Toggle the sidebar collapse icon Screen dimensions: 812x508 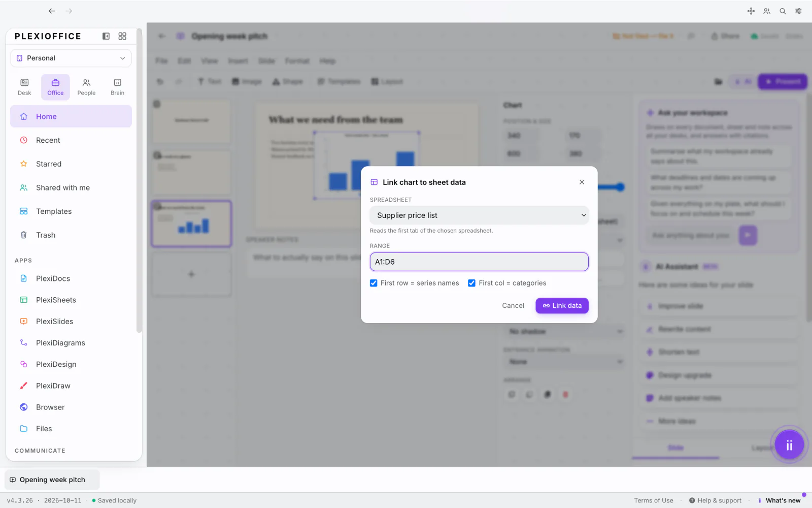(x=106, y=36)
